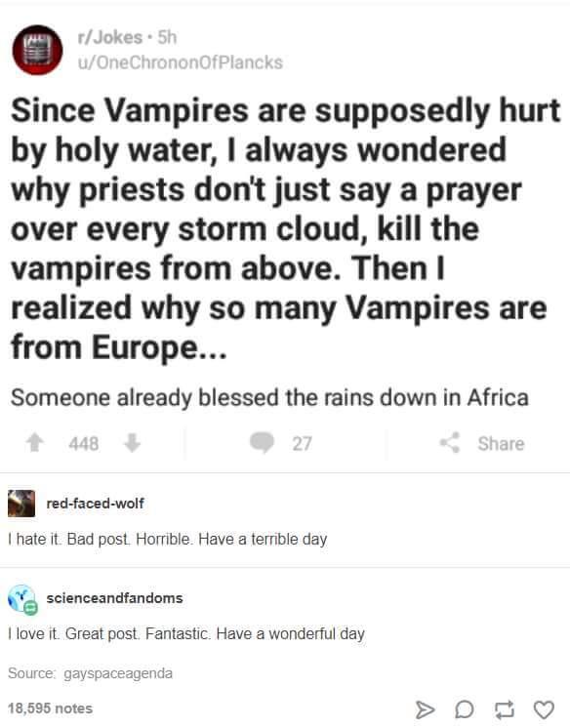The height and width of the screenshot is (728, 570).
Task: Open u/OneChrononOfPlancks user profile
Action: point(181,62)
